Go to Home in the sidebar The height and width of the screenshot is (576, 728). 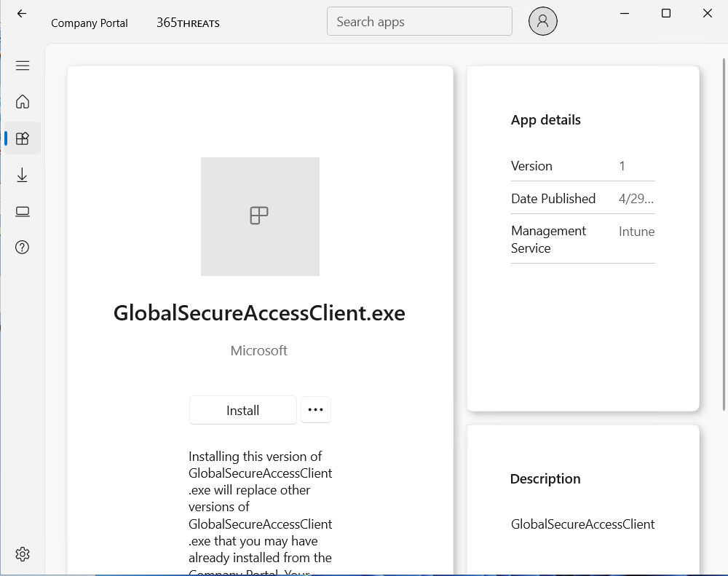point(23,102)
